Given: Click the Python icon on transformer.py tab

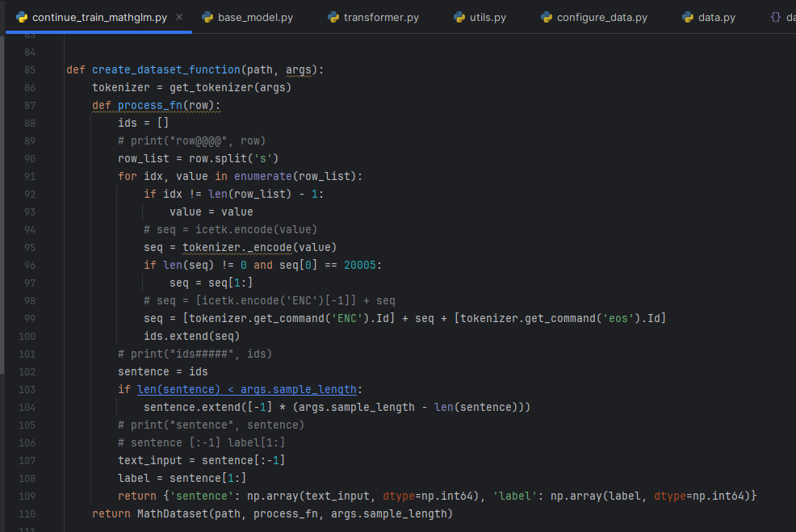Looking at the screenshot, I should [333, 17].
